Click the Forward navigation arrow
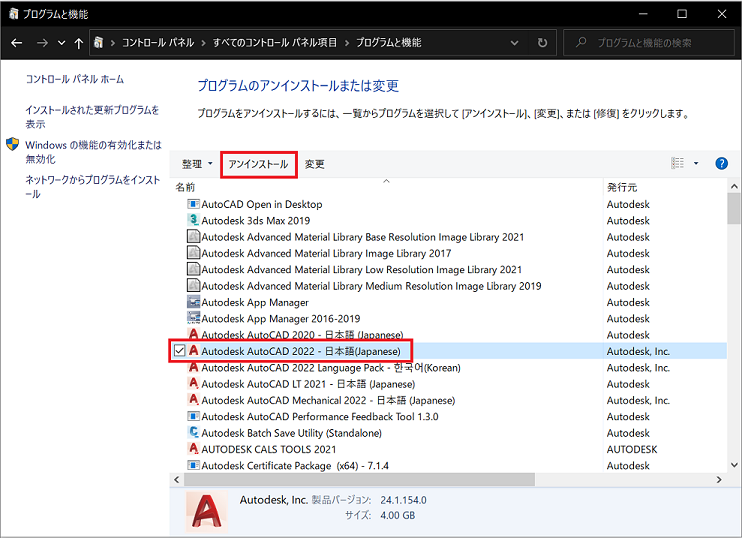The image size is (742, 538). pos(42,43)
